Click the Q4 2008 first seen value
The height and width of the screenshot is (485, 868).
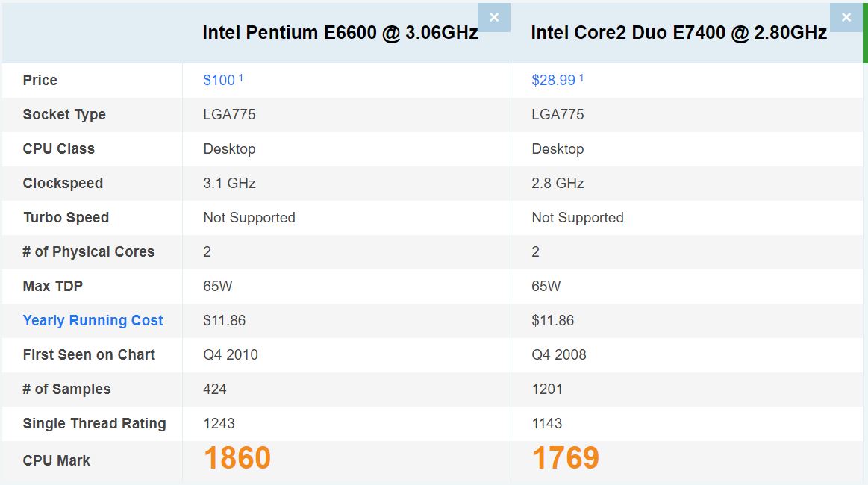coord(558,355)
